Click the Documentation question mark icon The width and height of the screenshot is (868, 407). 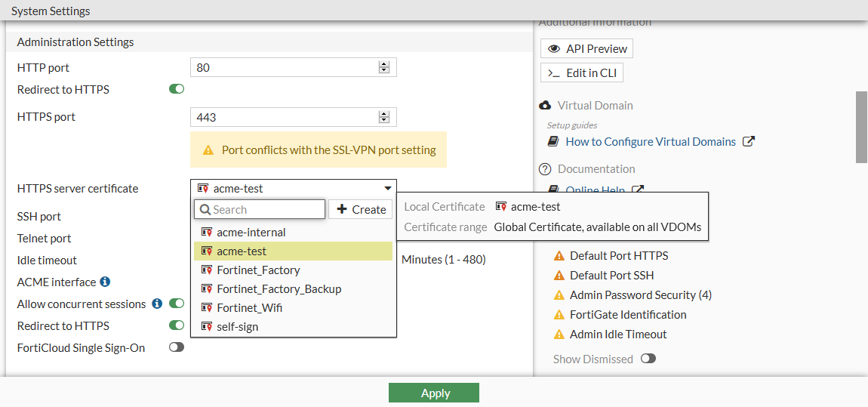pyautogui.click(x=545, y=168)
